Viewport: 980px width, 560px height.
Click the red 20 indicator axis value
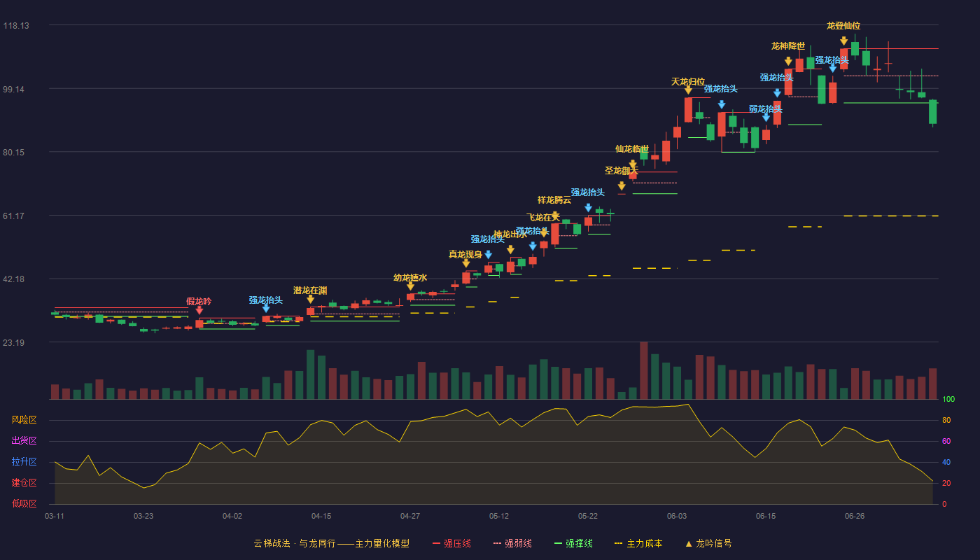coord(946,483)
